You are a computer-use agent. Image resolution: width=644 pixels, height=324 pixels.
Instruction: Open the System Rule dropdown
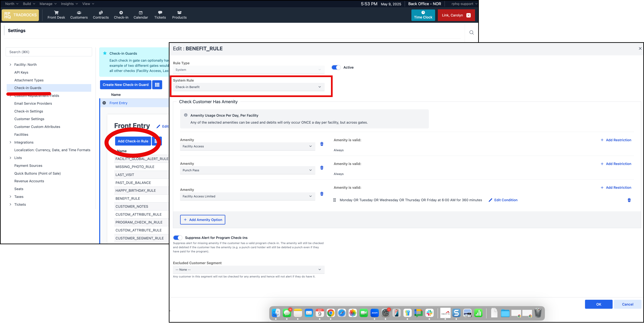click(249, 87)
